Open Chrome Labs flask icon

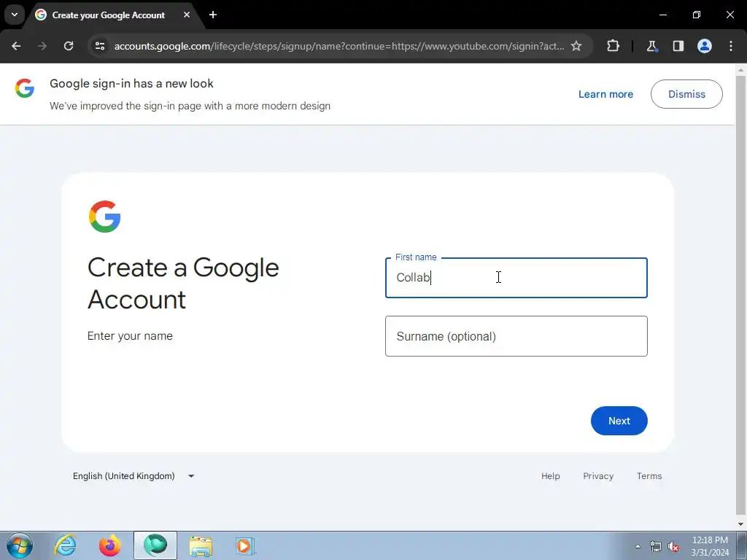[x=651, y=46]
